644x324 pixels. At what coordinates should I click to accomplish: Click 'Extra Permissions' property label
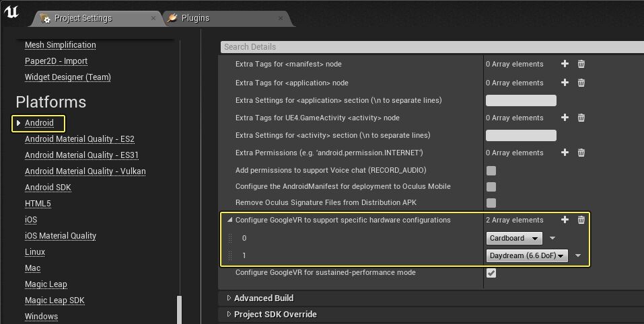click(x=329, y=153)
